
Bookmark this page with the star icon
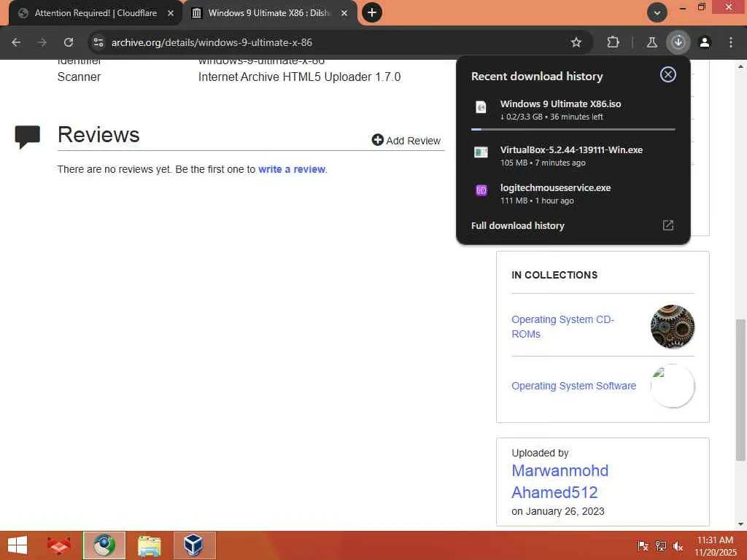coord(576,42)
